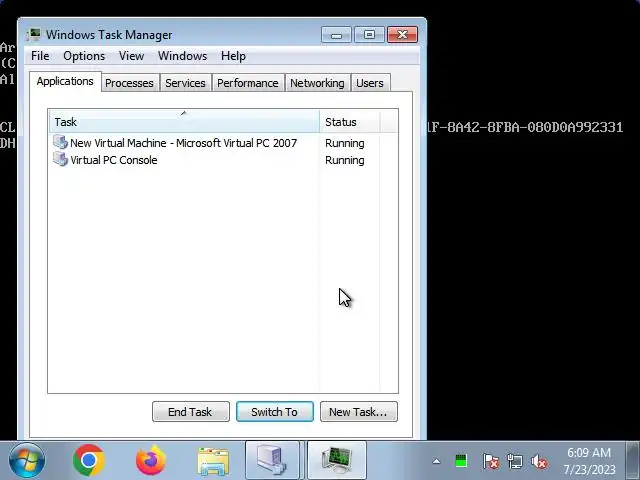Open Action Center flag tray icon

click(491, 462)
